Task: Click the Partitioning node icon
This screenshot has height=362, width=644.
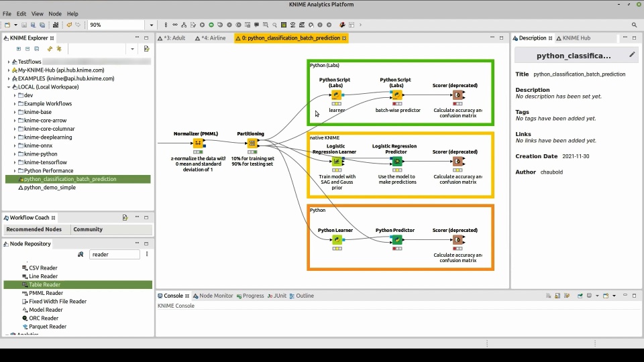Action: 252,143
